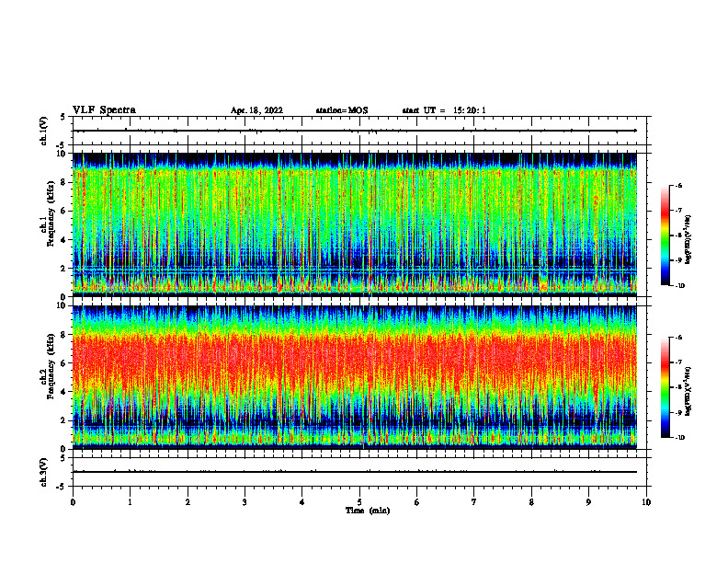Click the ch.2 color bar log(PSD) label
728x563 pixels.
[688, 392]
